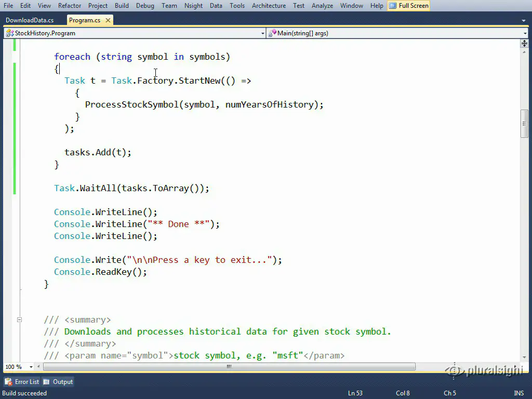
Task: Open the File menu
Action: pyautogui.click(x=8, y=6)
